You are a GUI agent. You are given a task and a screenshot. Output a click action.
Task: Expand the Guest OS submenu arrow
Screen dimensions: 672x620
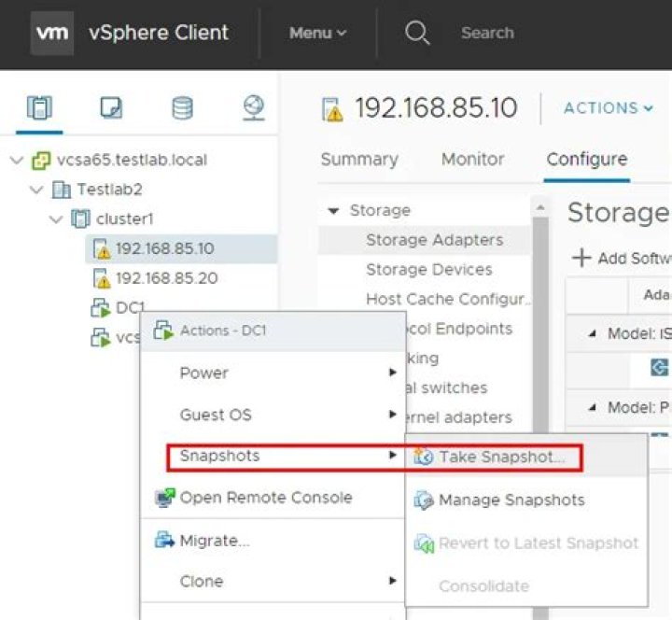392,415
